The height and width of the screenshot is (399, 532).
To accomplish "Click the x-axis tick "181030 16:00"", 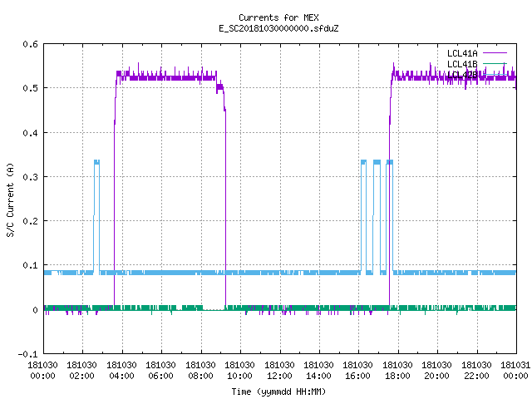I will tap(358, 371).
